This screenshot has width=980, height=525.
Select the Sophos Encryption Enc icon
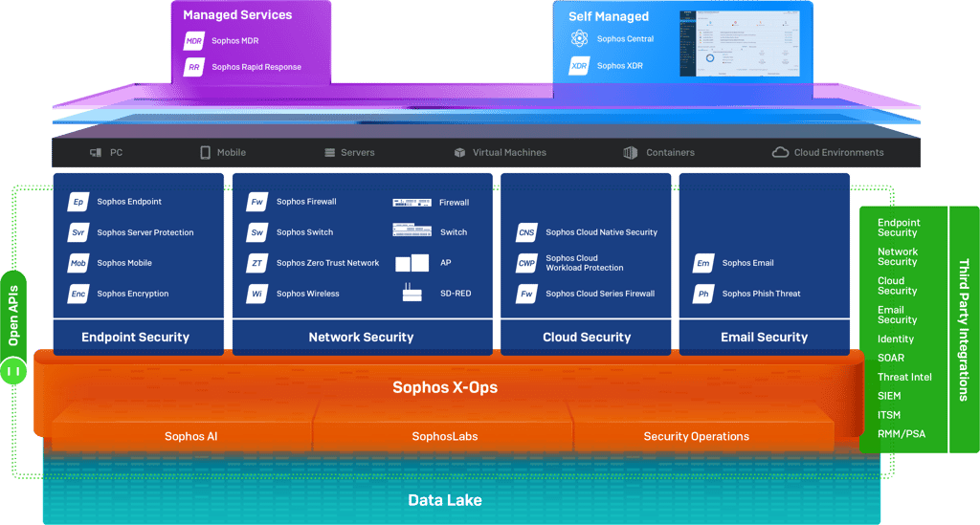click(x=78, y=294)
